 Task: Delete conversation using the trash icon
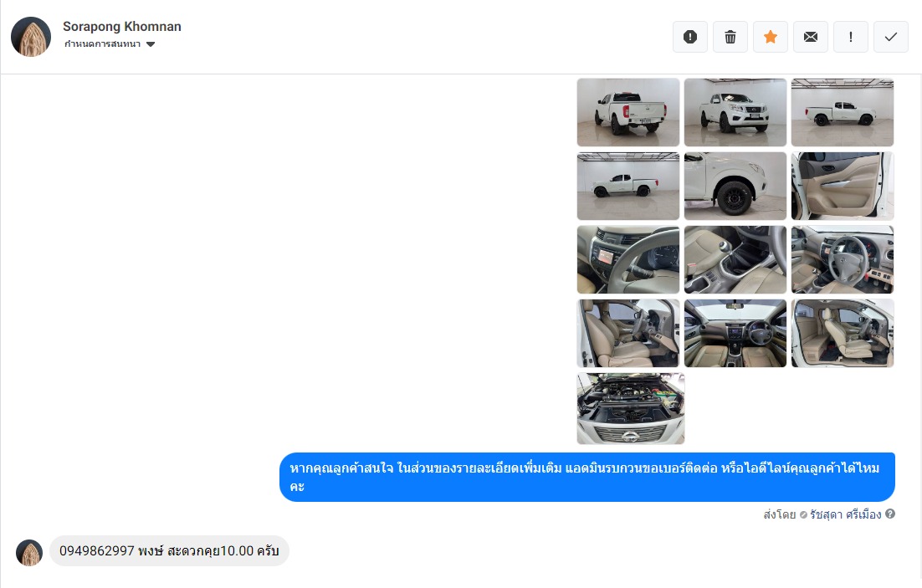pos(730,37)
